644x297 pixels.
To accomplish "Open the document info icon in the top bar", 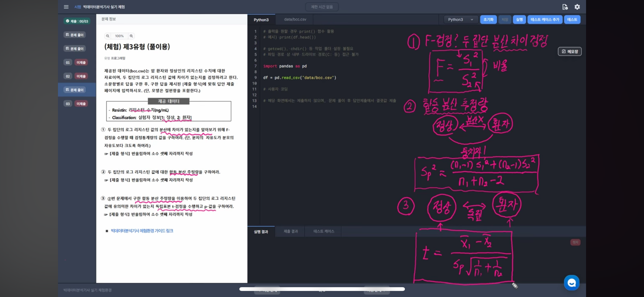I will point(565,7).
